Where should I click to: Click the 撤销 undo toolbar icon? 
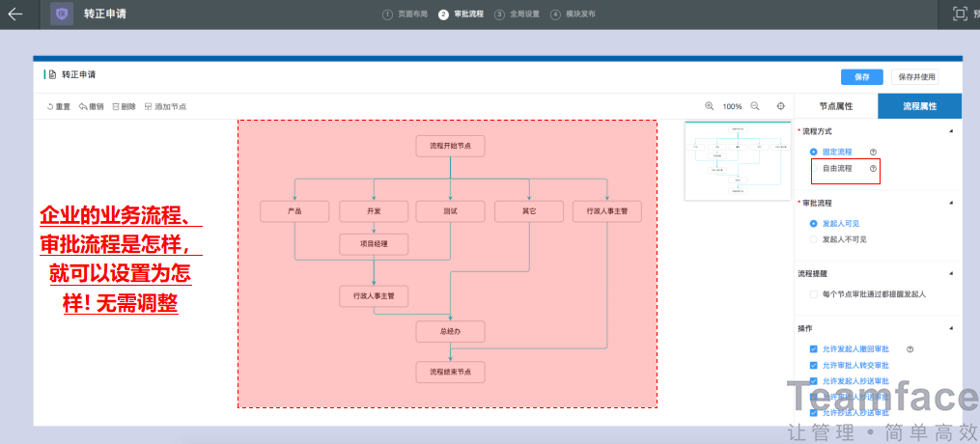click(83, 106)
